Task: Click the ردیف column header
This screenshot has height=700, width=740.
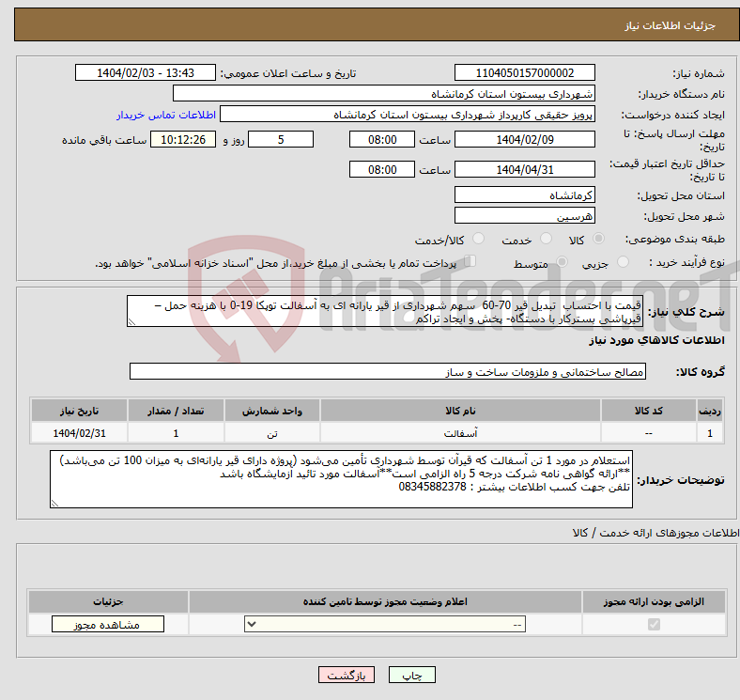Action: tap(710, 411)
